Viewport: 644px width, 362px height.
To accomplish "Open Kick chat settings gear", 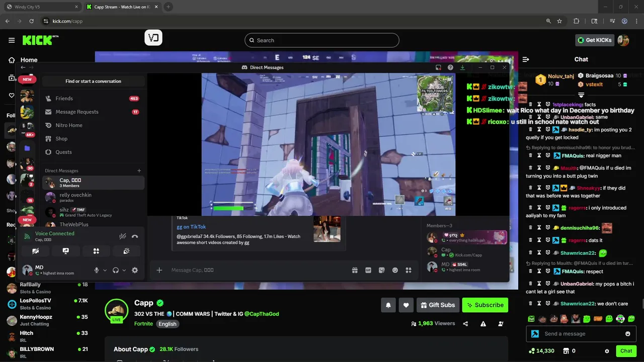I will tap(607, 351).
